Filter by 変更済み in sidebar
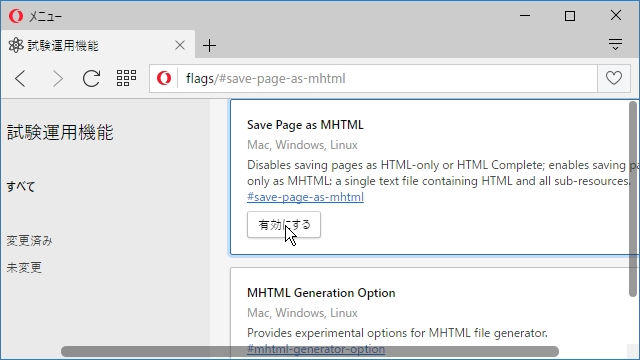The height and width of the screenshot is (360, 640). click(x=29, y=241)
